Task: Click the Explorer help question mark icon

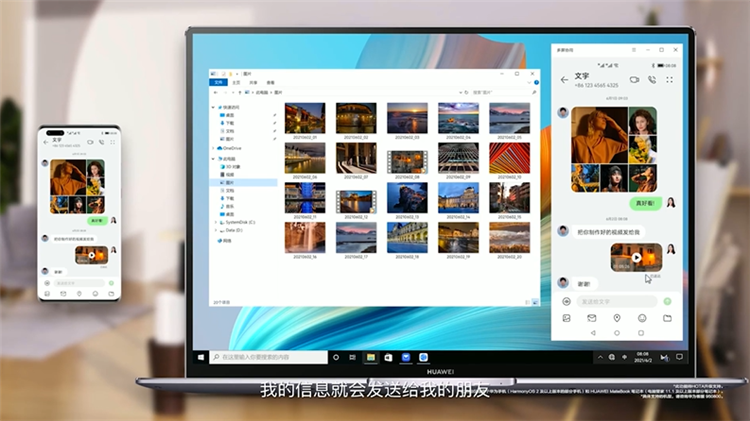Action: pyautogui.click(x=536, y=83)
